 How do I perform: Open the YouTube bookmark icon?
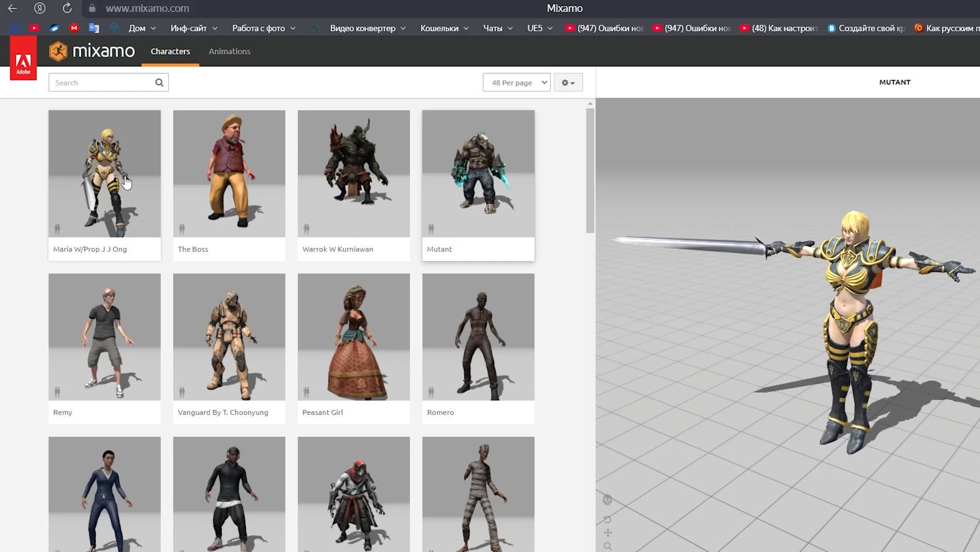[34, 28]
